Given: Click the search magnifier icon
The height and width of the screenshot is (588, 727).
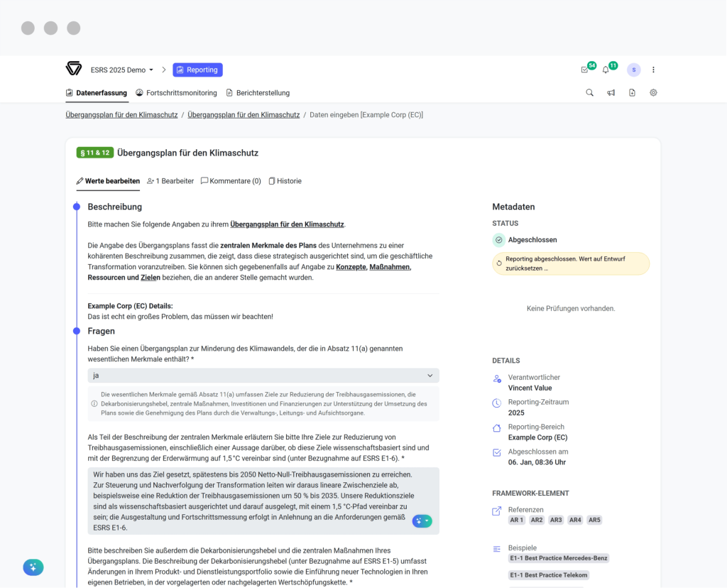Looking at the screenshot, I should [x=589, y=93].
